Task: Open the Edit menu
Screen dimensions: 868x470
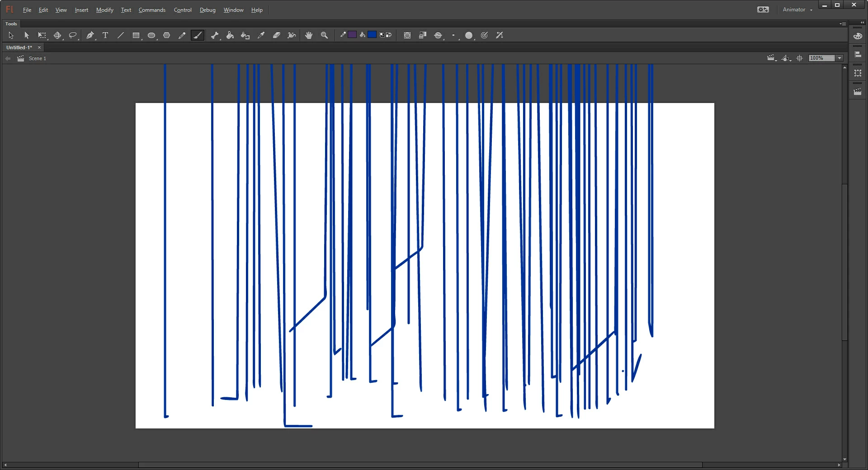Action: point(43,10)
